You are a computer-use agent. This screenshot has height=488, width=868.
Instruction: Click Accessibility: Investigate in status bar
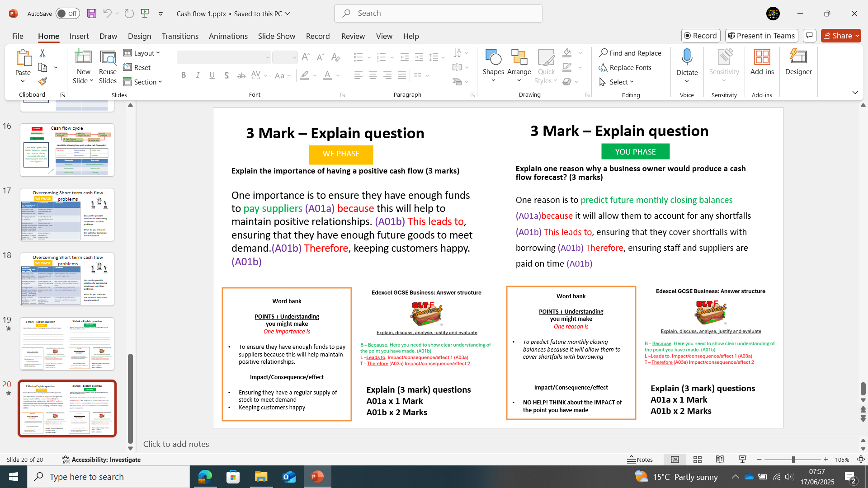click(101, 460)
